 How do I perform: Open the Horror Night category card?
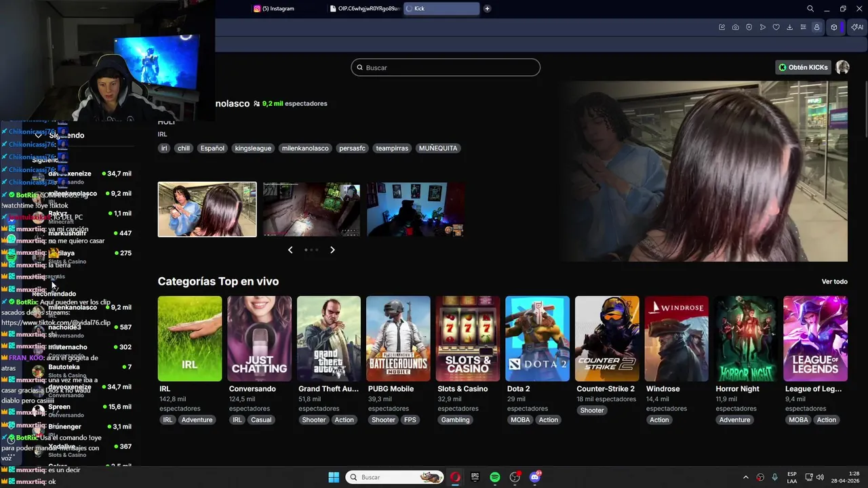[746, 338]
